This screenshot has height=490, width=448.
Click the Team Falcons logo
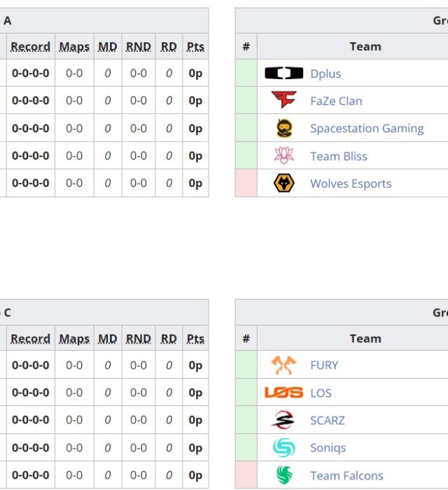click(x=283, y=475)
